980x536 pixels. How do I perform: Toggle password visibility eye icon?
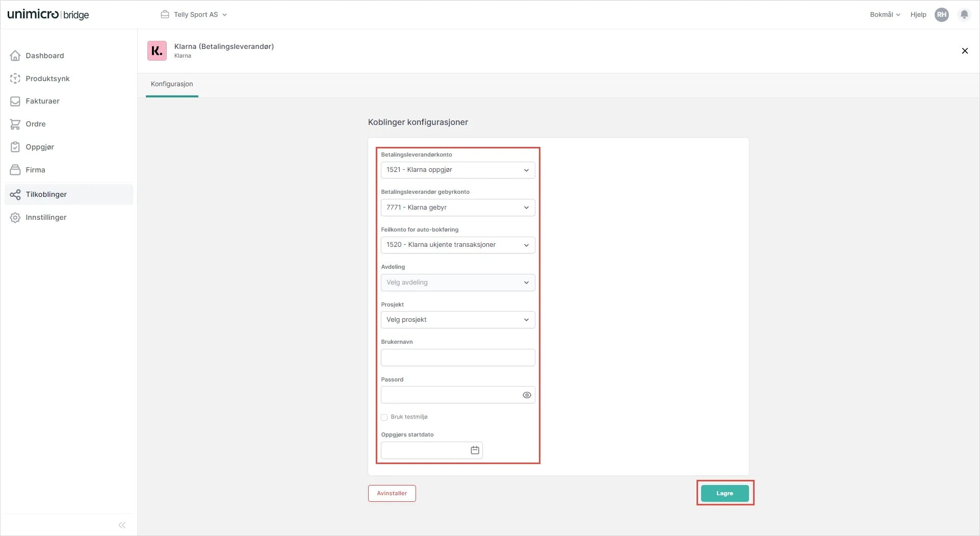tap(527, 395)
